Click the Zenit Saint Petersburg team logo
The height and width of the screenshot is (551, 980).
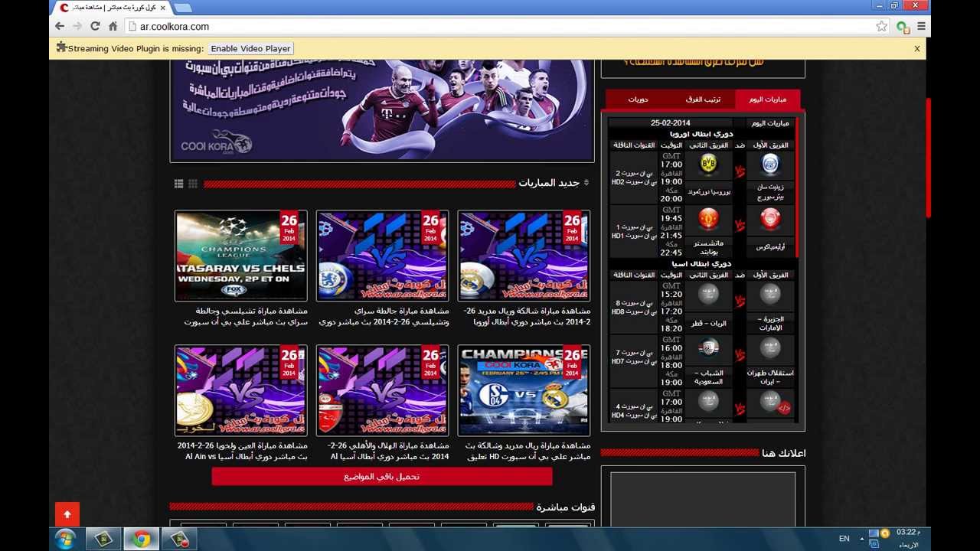(x=770, y=165)
